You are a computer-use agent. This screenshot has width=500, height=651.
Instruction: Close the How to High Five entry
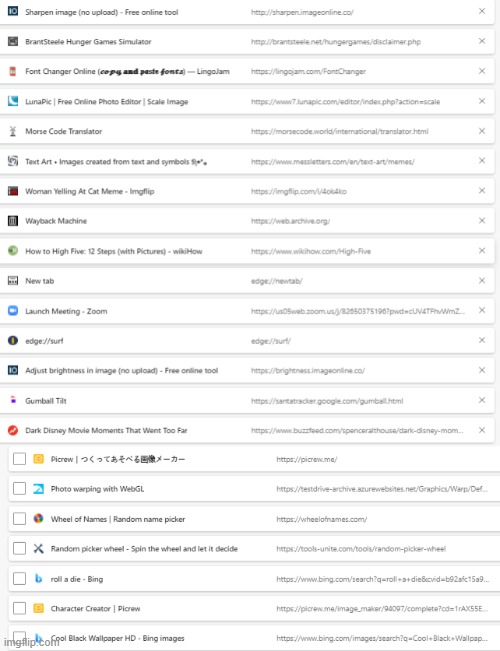(482, 250)
